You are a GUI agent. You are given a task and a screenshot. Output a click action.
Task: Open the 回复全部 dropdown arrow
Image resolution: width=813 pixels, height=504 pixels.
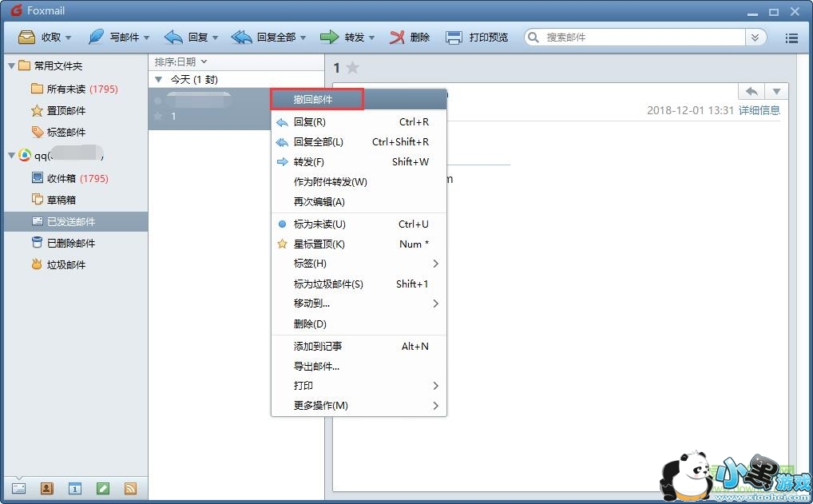303,38
